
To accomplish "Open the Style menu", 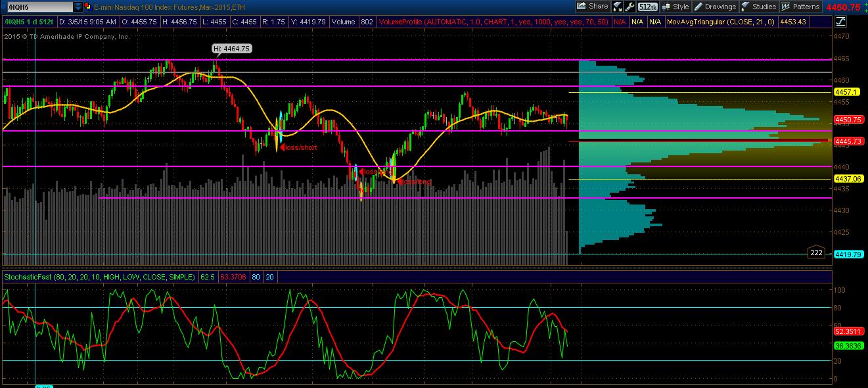I will [676, 7].
